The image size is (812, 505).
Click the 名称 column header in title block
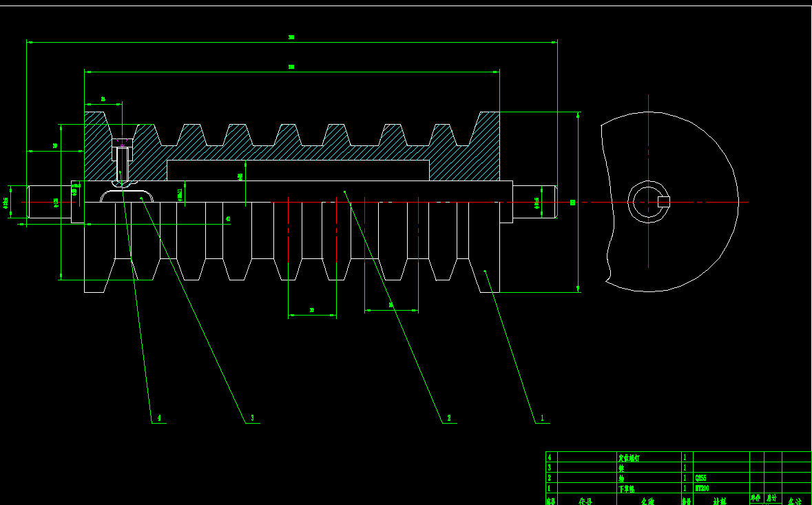pos(648,502)
